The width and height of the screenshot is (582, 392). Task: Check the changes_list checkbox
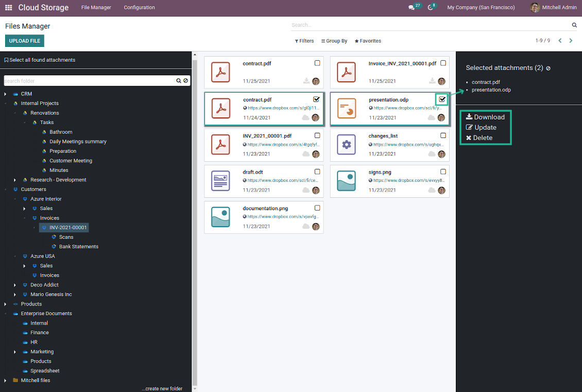443,135
